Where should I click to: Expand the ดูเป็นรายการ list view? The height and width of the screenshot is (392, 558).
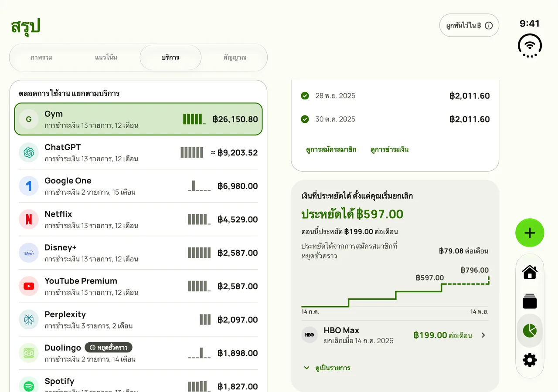327,368
